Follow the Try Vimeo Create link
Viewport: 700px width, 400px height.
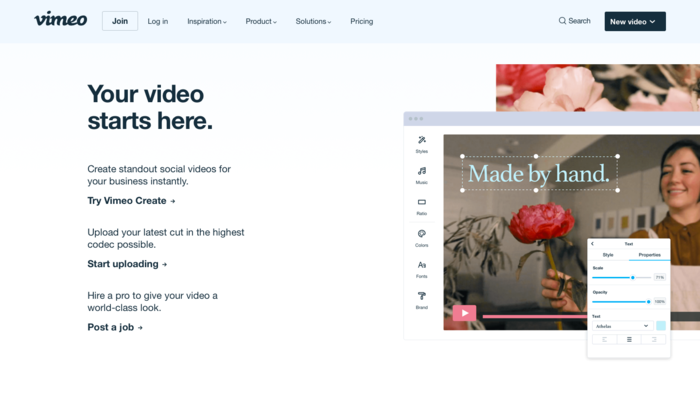pyautogui.click(x=131, y=201)
